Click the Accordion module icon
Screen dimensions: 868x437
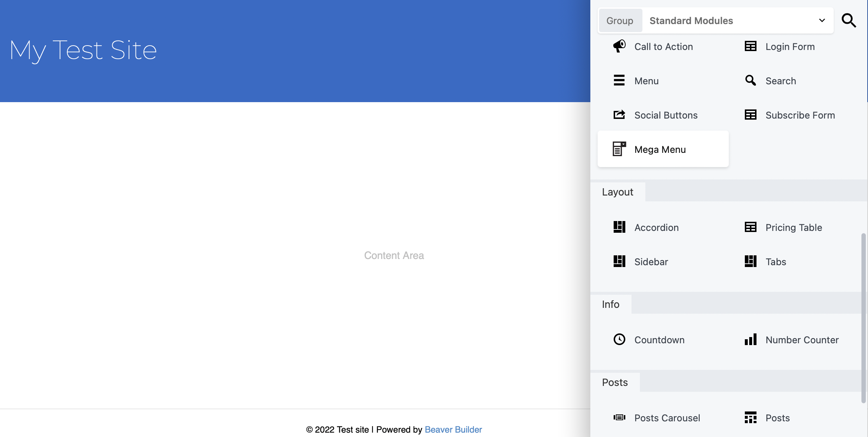tap(619, 227)
